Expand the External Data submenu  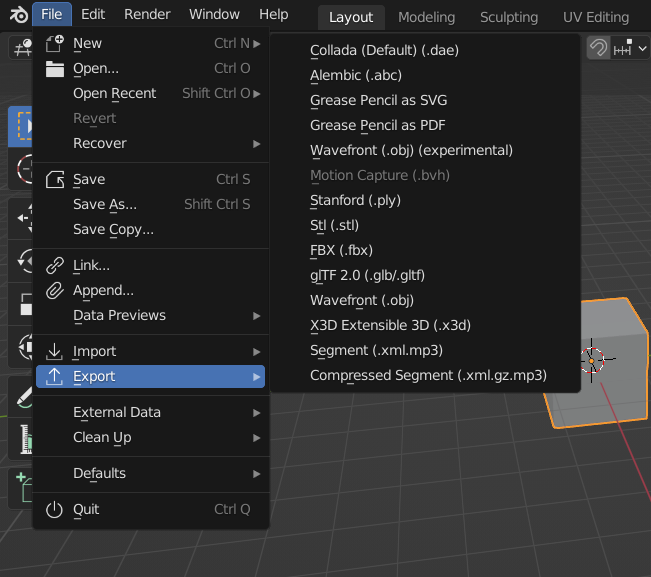pyautogui.click(x=150, y=413)
